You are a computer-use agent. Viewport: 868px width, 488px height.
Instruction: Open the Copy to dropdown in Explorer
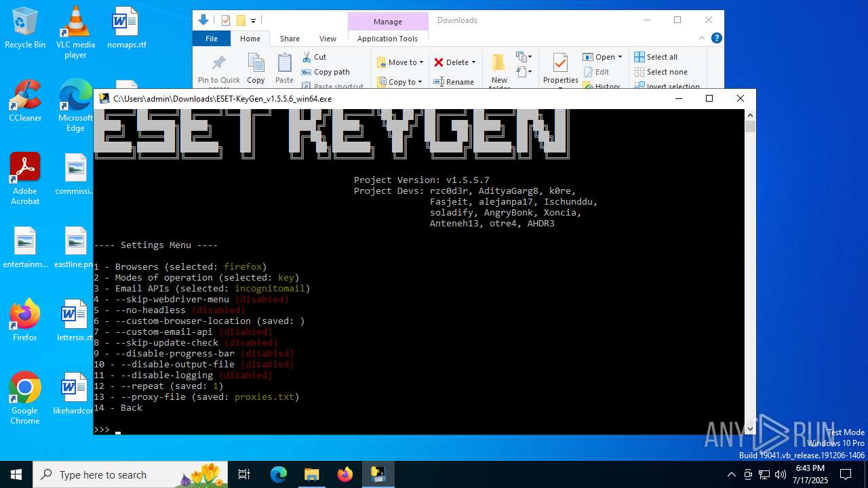400,82
